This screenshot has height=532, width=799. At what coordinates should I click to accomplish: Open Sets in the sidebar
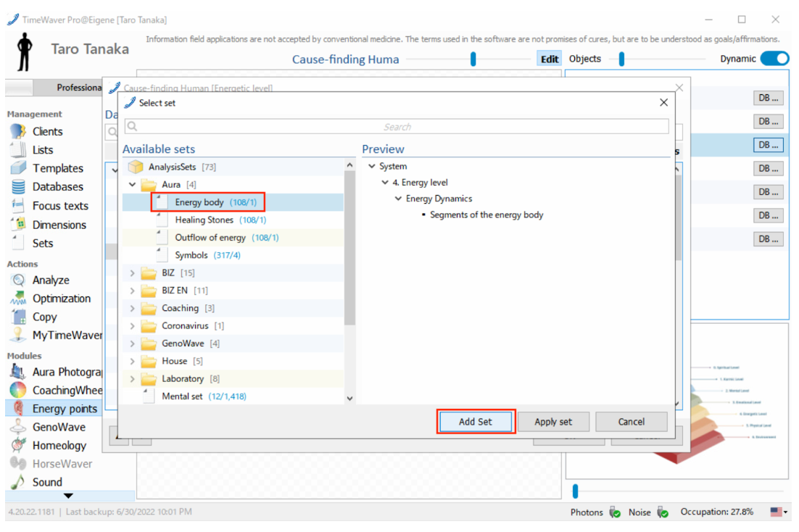click(x=43, y=243)
